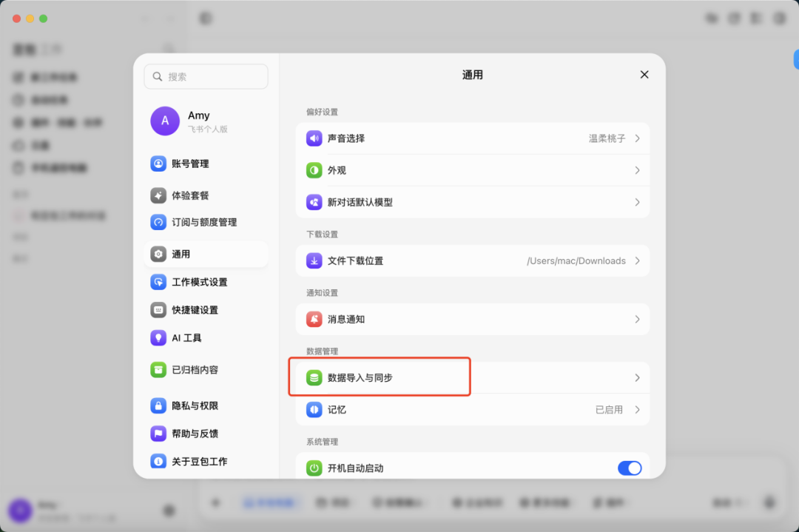799x532 pixels.
Task: Click the Amy account name
Action: pyautogui.click(x=199, y=115)
